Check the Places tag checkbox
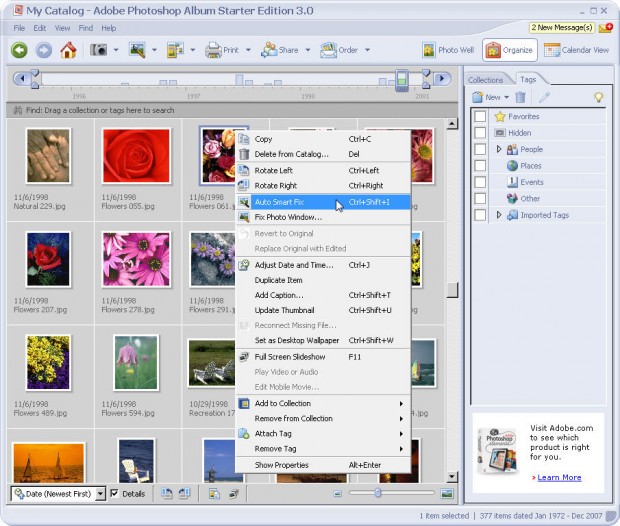Image resolution: width=620 pixels, height=526 pixels. coord(480,165)
